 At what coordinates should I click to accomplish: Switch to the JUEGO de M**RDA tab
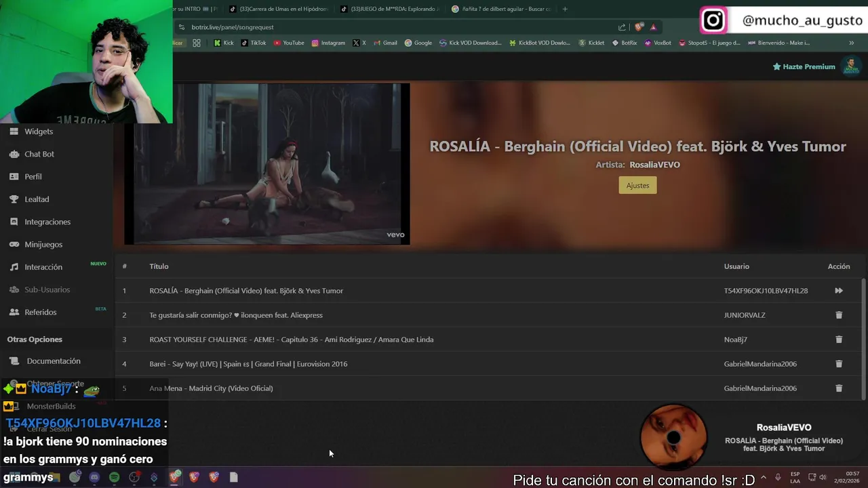391,9
